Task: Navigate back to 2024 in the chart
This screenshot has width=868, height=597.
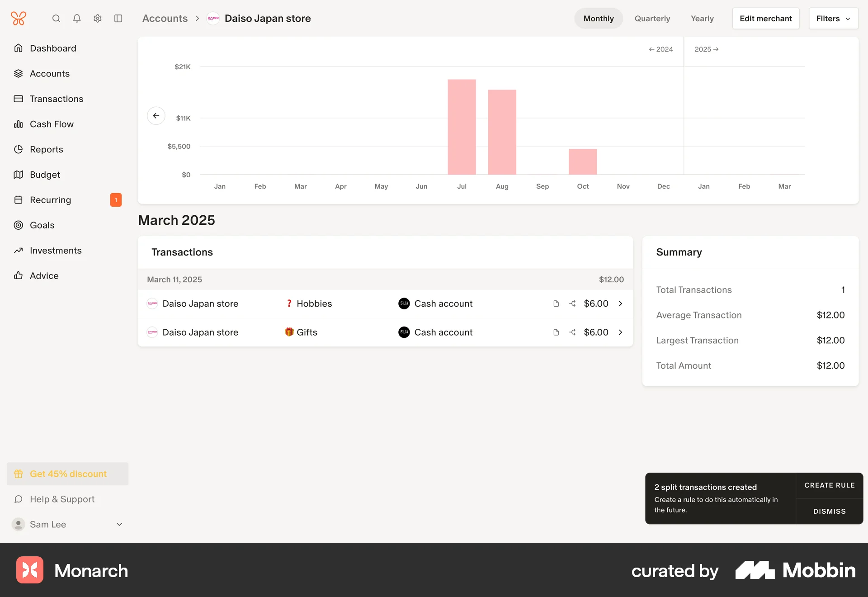Action: pos(660,49)
